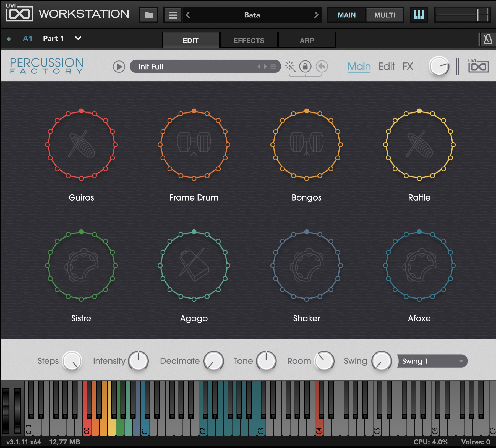Click the MULTI button
This screenshot has height=448, width=496.
tap(385, 15)
